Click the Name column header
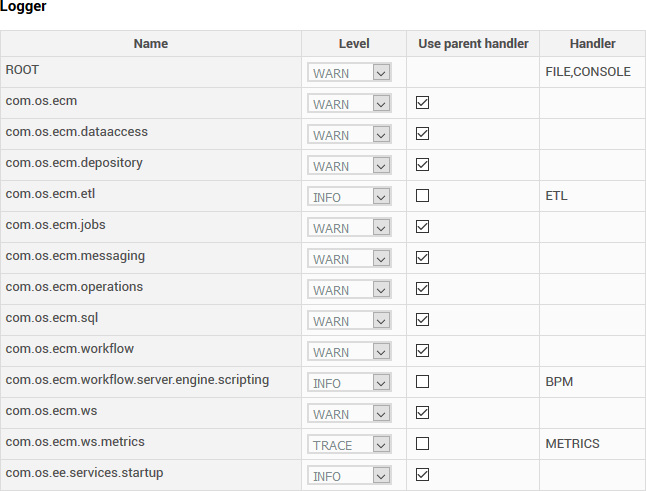646x491 pixels. click(151, 44)
